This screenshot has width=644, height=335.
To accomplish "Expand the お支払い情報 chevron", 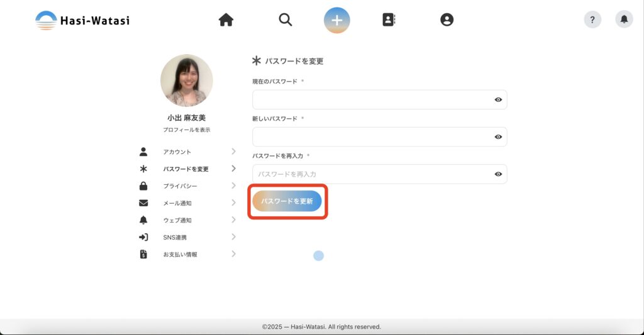I will pyautogui.click(x=233, y=254).
